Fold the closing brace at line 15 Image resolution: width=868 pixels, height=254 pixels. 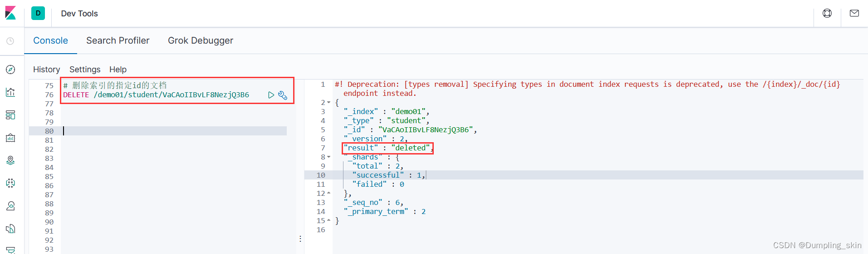pos(329,221)
